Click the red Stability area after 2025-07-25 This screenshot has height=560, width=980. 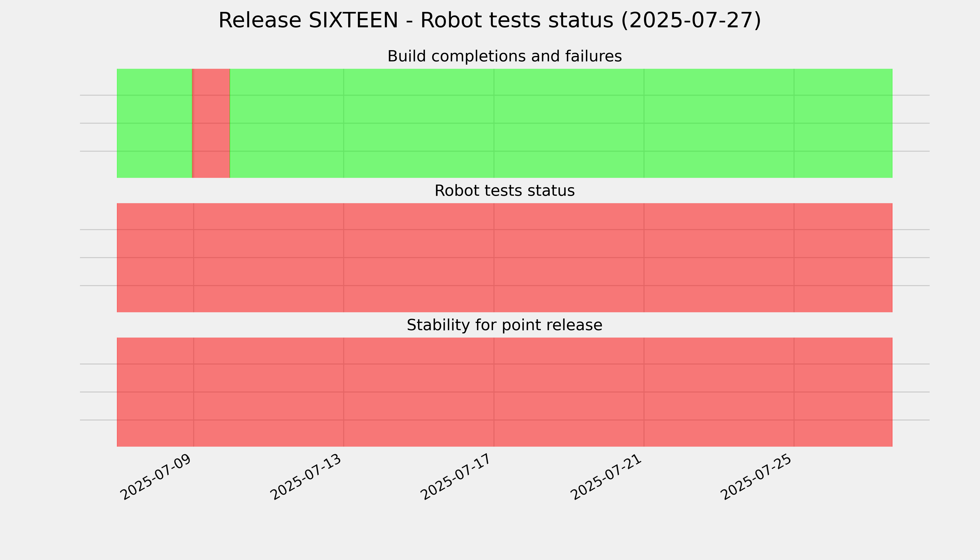click(843, 392)
